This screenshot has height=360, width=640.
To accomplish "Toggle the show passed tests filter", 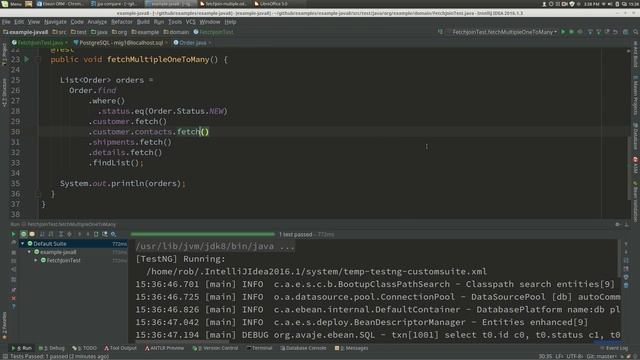I will (23, 234).
